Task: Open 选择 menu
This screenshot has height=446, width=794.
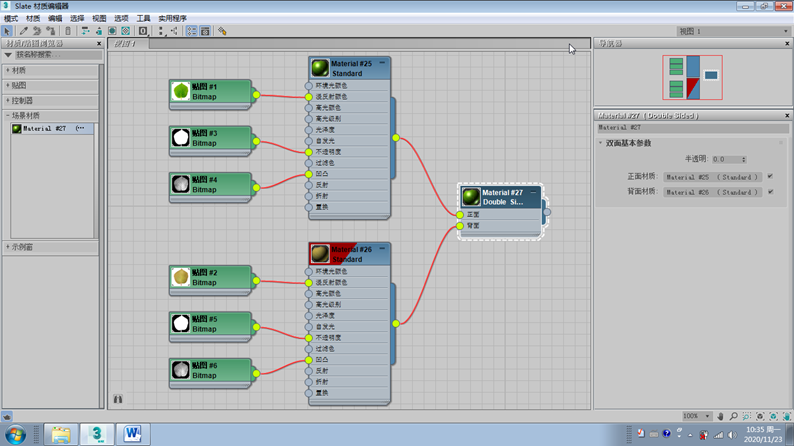Action: pos(77,19)
